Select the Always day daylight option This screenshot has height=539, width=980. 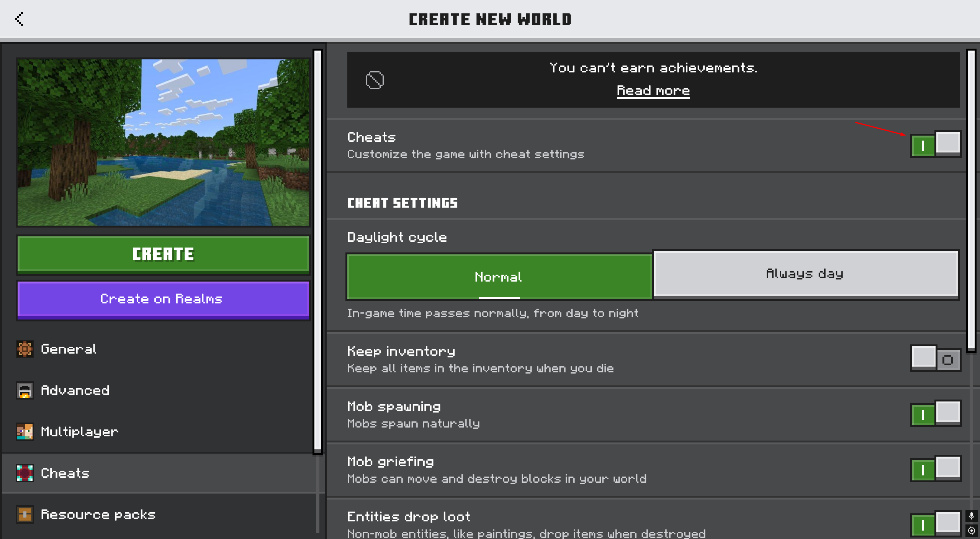[x=803, y=273]
